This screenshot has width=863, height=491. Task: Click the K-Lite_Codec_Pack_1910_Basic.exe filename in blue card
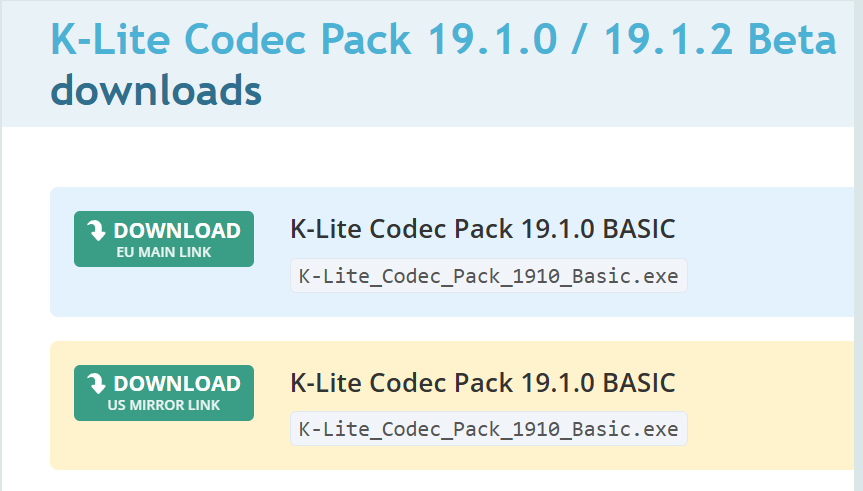[x=489, y=276]
